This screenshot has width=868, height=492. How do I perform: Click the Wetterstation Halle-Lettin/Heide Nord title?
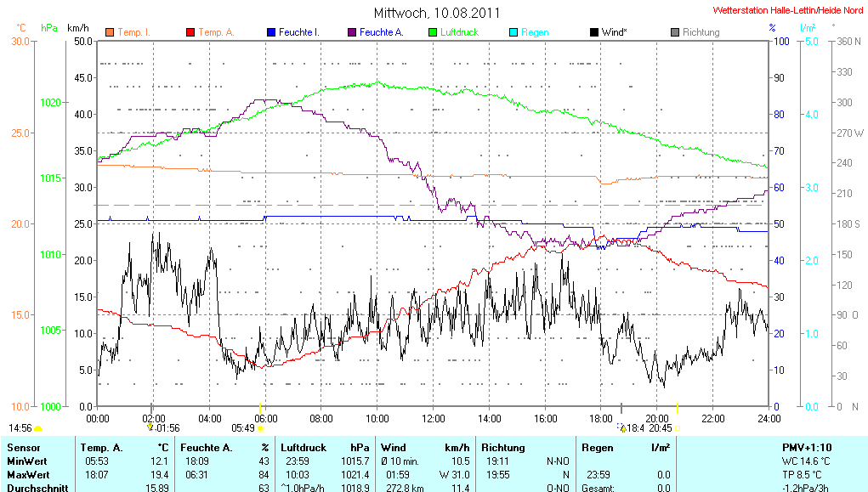(x=786, y=11)
